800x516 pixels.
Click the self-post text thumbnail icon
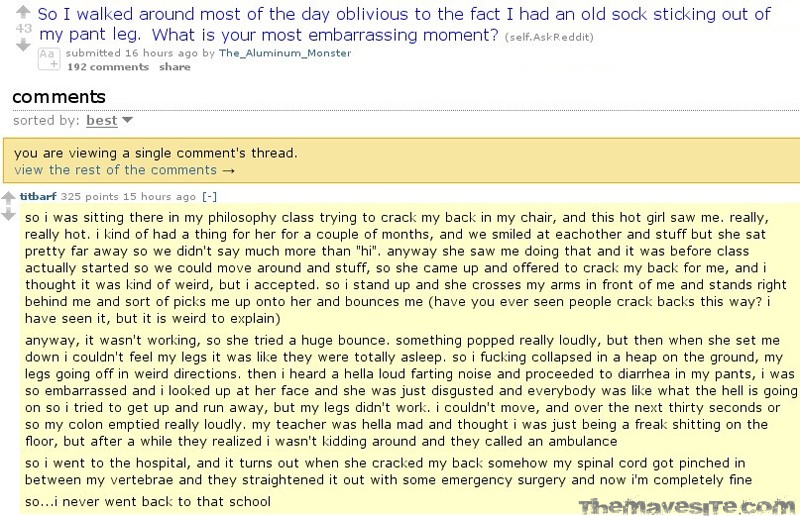tap(49, 58)
